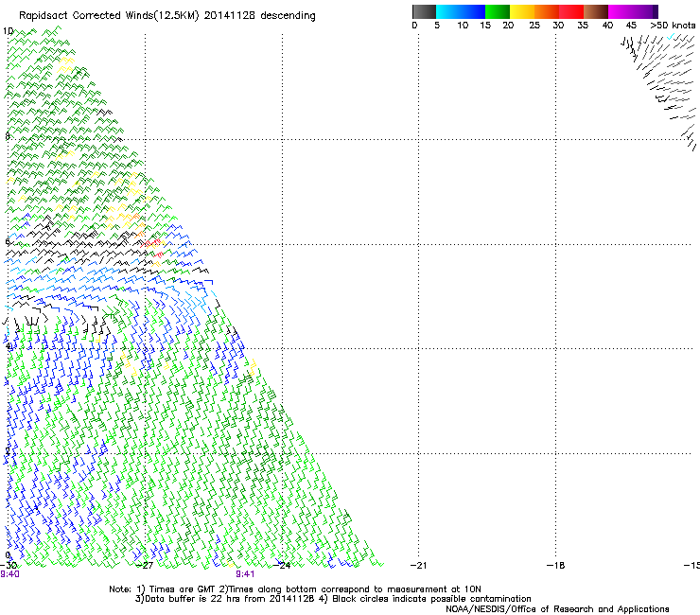Screen dimensions: 700x615
Task: Click the 9:40 time label
Action: [9, 574]
